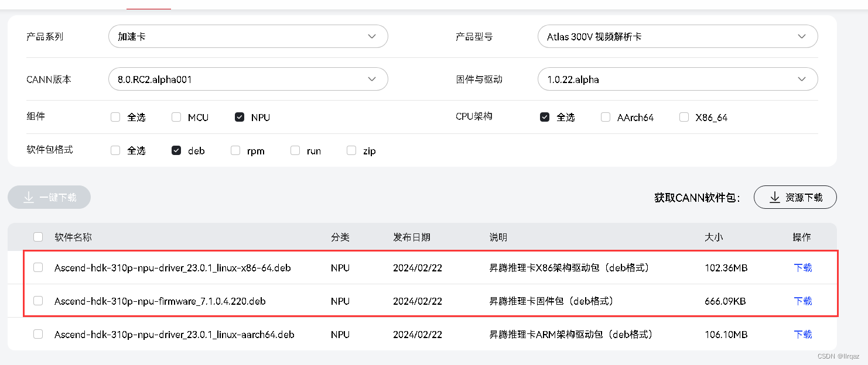Image resolution: width=868 pixels, height=365 pixels.
Task: Check the 软件包格式 全选 checkbox
Action: [x=115, y=150]
